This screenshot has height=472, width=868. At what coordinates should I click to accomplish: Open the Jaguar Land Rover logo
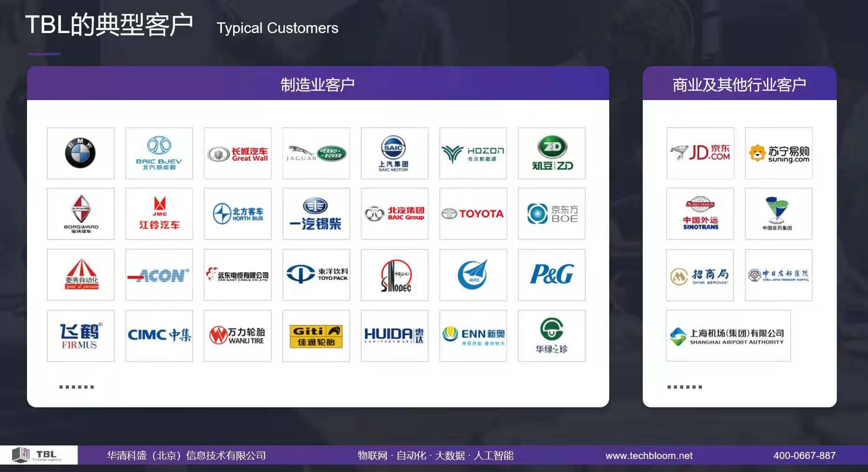(x=316, y=153)
